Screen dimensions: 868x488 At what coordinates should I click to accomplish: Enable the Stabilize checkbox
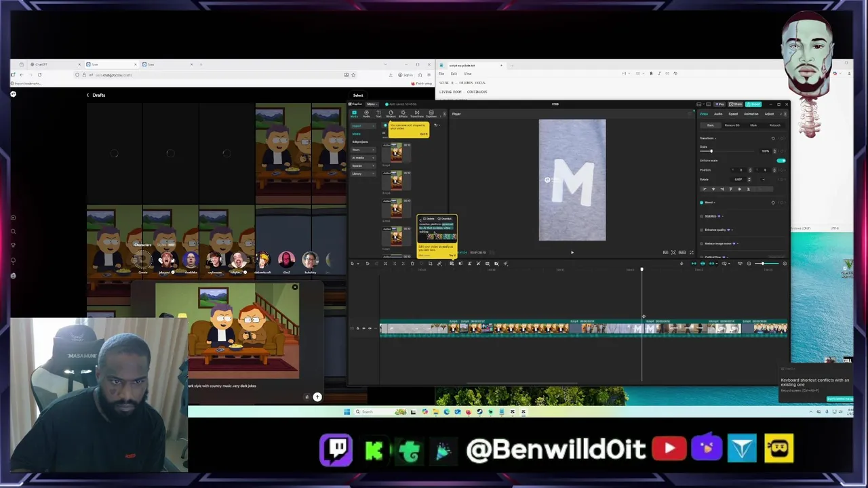click(x=701, y=216)
